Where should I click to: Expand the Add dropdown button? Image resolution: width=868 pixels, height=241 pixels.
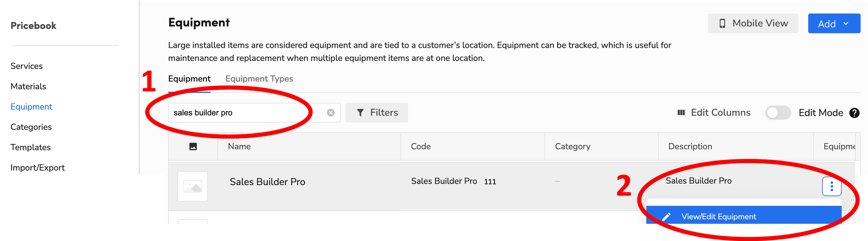coord(834,23)
